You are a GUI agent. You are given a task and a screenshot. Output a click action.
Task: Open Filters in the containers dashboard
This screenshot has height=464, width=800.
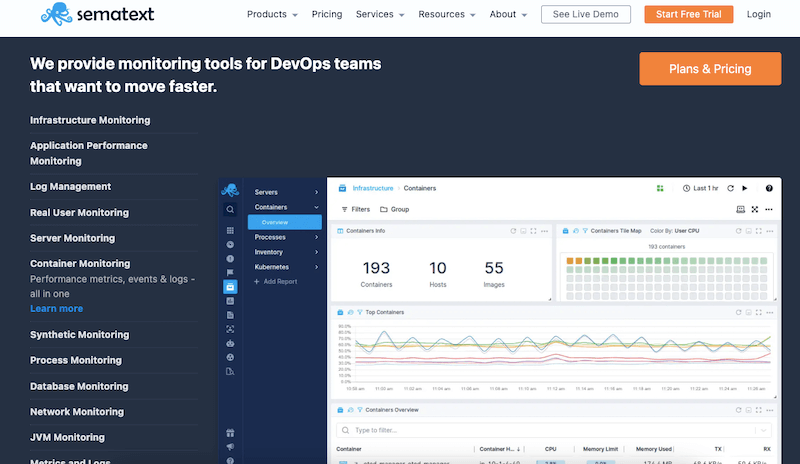point(356,209)
